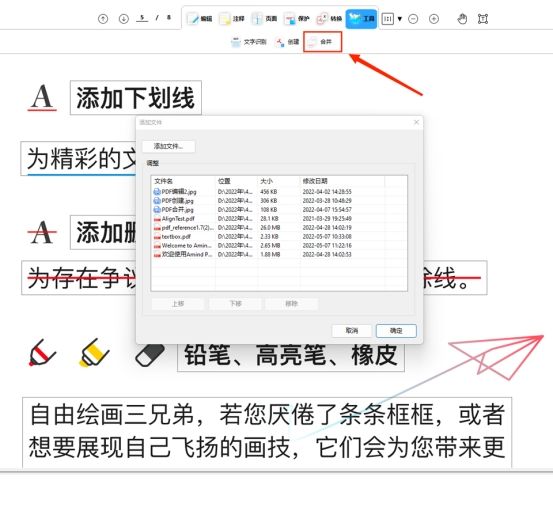The height and width of the screenshot is (507, 553).
Task: Open the 注释 (Annotate) tab
Action: (232, 19)
